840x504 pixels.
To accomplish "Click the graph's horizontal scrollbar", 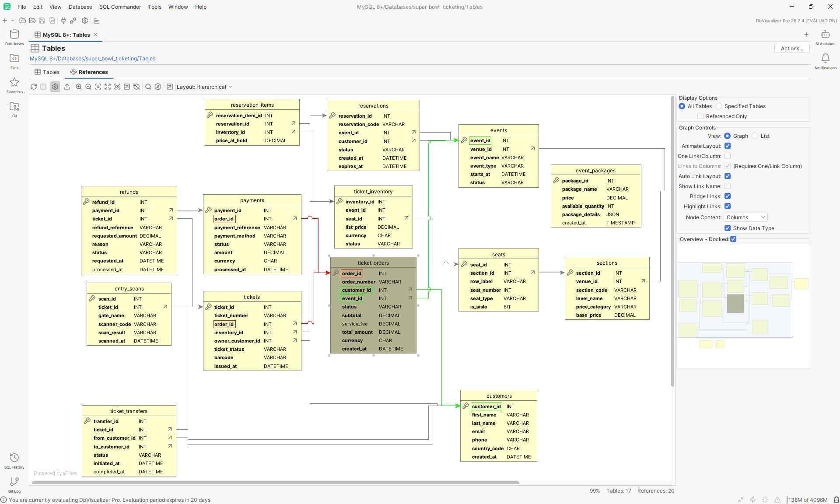I will click(x=276, y=483).
